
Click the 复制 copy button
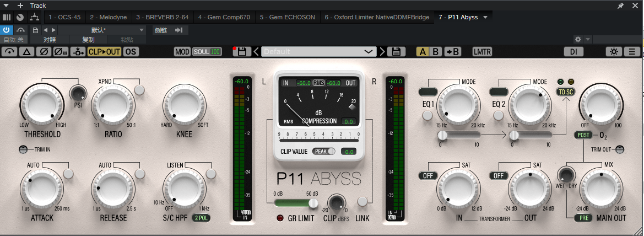pyautogui.click(x=88, y=40)
